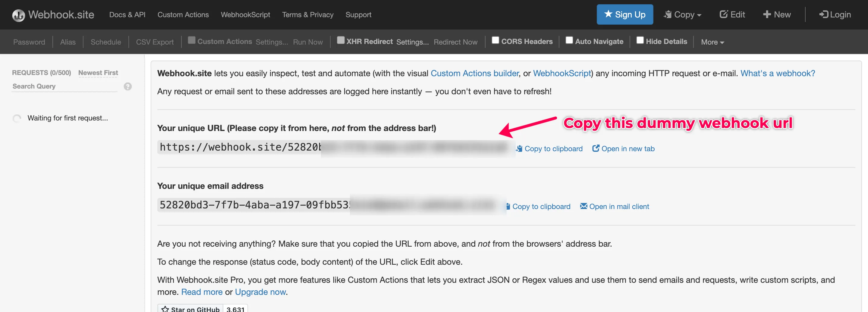The height and width of the screenshot is (312, 868).
Task: Click Password in the settings bar
Action: coord(29,42)
